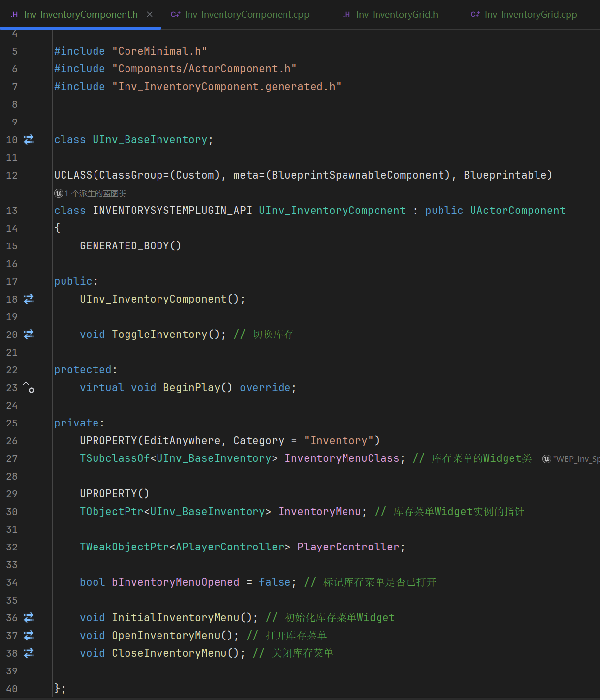The height and width of the screenshot is (700, 600).
Task: Click line number 27 in gutter
Action: [12, 458]
